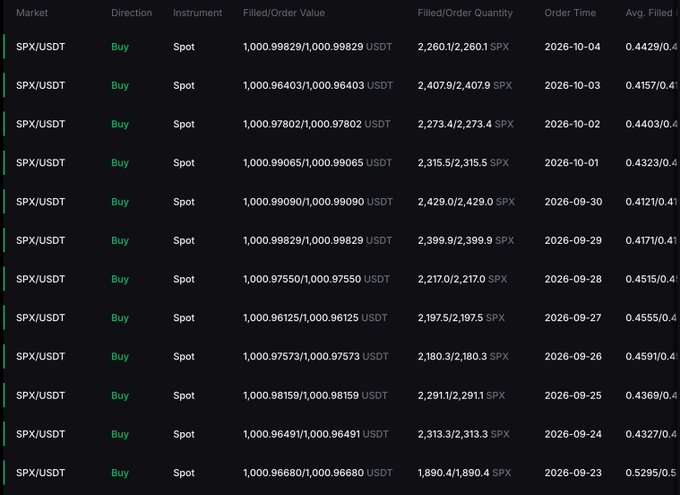Screen dimensions: 680x495
Task: Click quantity 2,407.9/2,407.9 SPX
Action: [x=465, y=85]
